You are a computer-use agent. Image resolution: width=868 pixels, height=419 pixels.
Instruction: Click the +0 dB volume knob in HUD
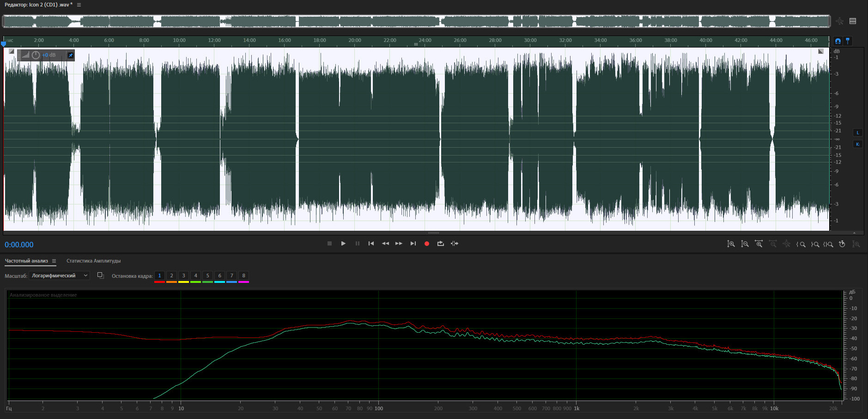(36, 55)
